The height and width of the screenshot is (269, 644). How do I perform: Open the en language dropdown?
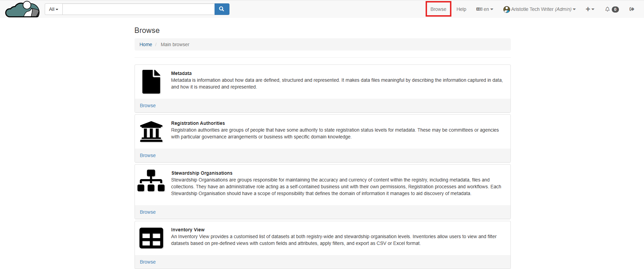tap(485, 9)
